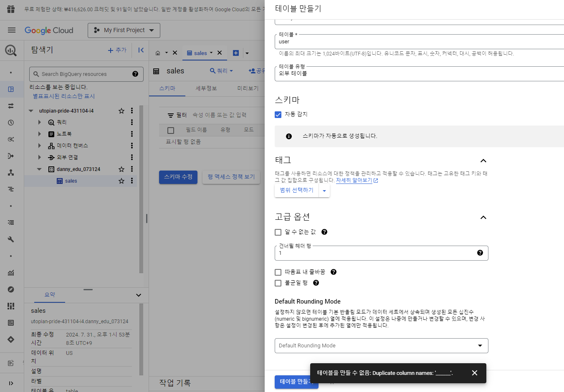Collapse the 요약 summary panel chevron
This screenshot has height=392, width=564.
point(139,295)
